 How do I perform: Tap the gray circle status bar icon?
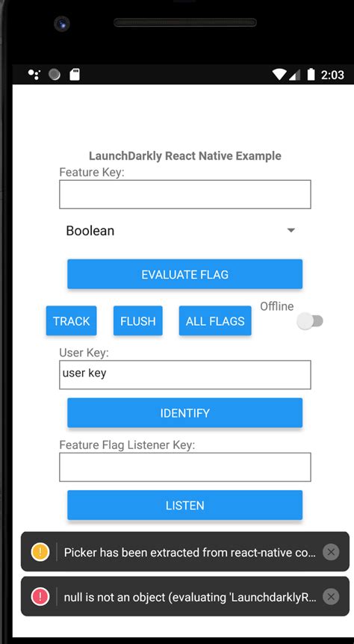pyautogui.click(x=55, y=75)
